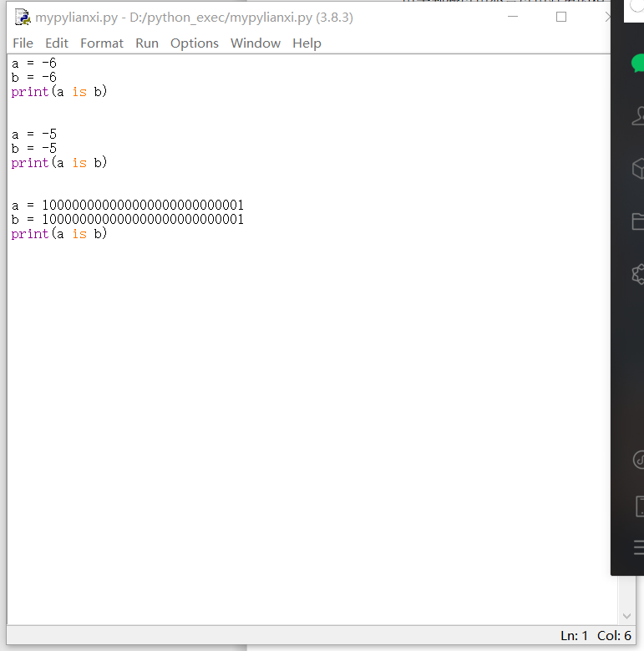Place cursor on line 'a = -5'
The width and height of the screenshot is (644, 651).
(x=34, y=134)
